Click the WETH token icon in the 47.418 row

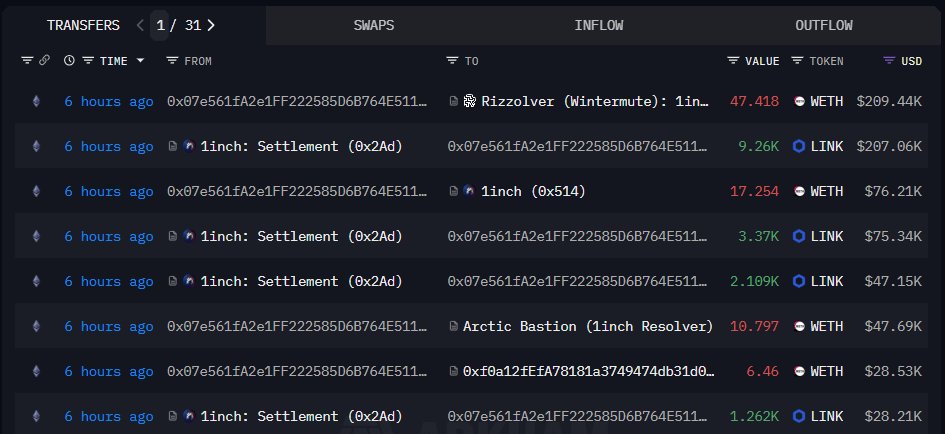[799, 101]
